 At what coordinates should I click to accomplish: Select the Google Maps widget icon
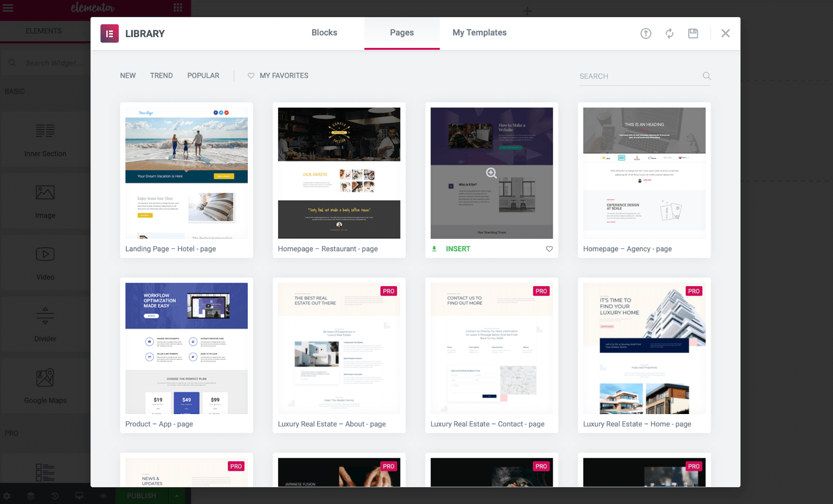pyautogui.click(x=45, y=377)
